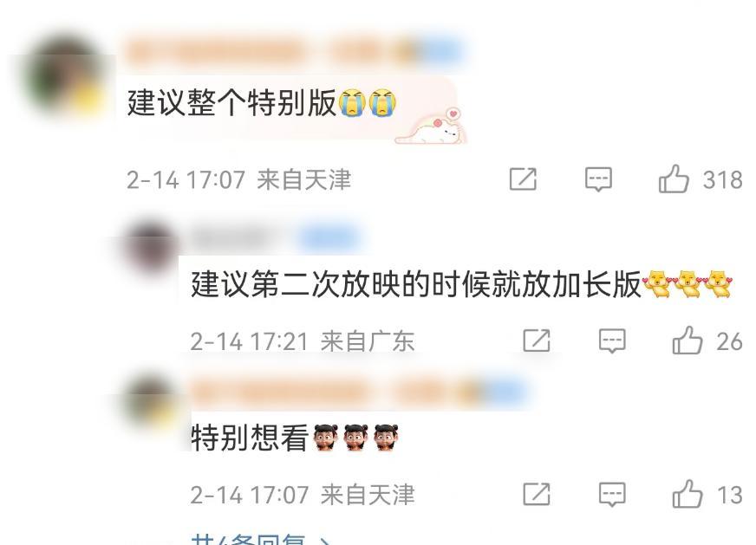756x545 pixels.
Task: Expand all replies link at bottom
Action: 260,539
